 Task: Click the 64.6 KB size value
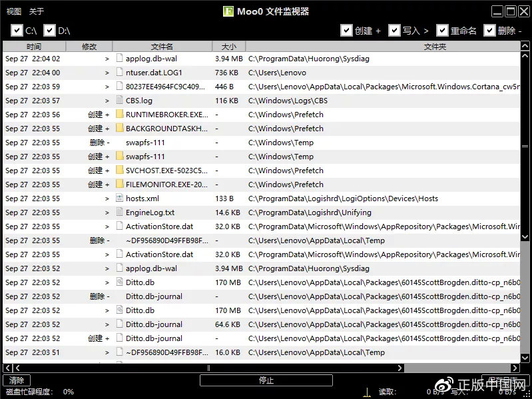[x=227, y=324]
